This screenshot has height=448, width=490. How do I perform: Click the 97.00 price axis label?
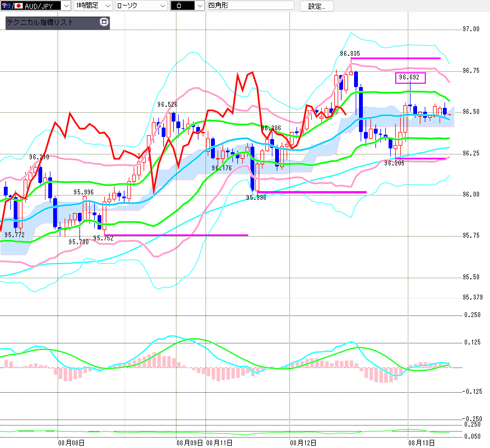point(471,29)
